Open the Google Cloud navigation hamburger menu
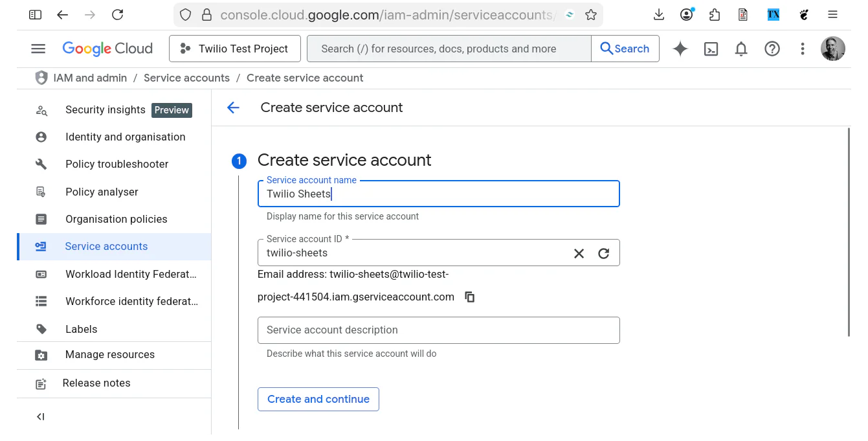Image resolution: width=868 pixels, height=441 pixels. point(38,49)
